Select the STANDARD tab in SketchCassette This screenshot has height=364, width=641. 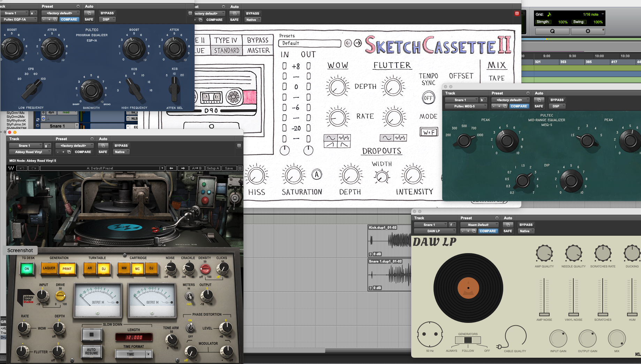227,51
